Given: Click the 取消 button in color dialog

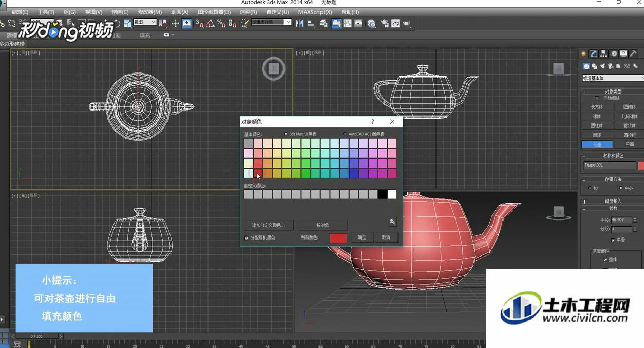Looking at the screenshot, I should click(386, 237).
